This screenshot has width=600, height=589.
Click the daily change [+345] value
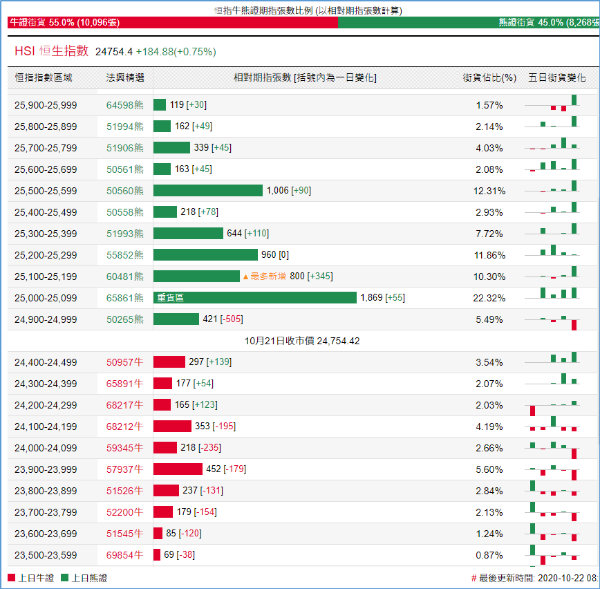point(320,276)
